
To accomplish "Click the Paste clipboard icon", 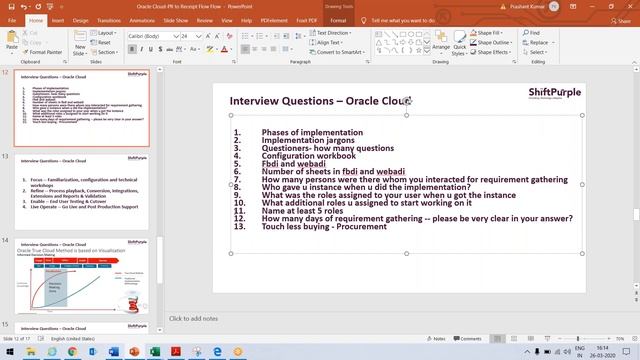I will (x=12, y=38).
